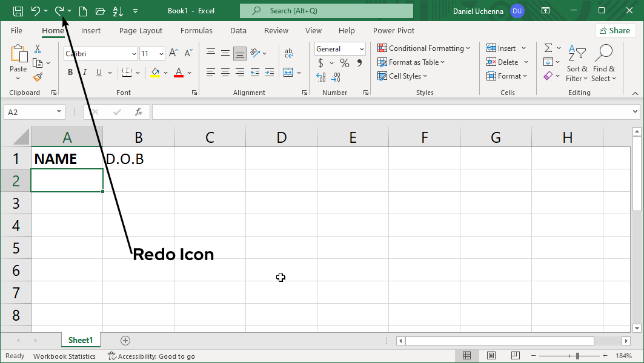Image resolution: width=644 pixels, height=363 pixels.
Task: Select cell B1 containing D.O.B
Action: tap(138, 159)
